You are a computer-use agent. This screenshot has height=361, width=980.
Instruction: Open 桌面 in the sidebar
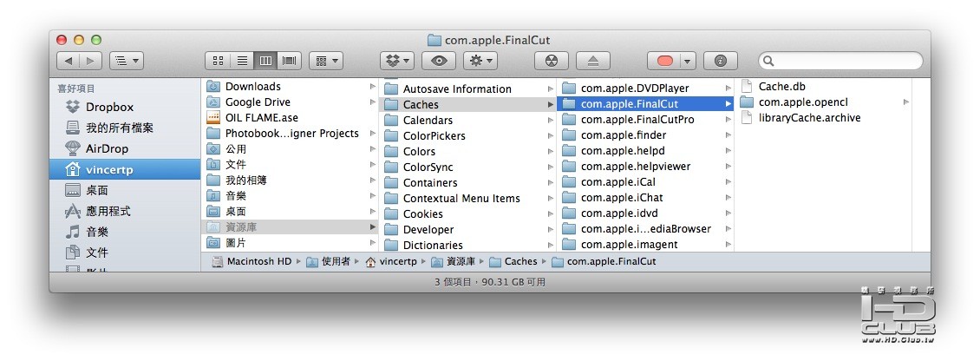point(125,190)
